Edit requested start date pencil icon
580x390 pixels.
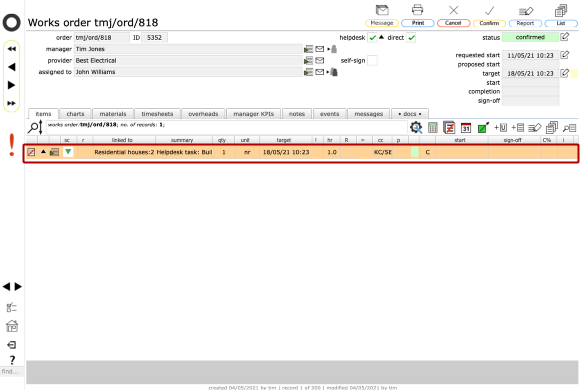(564, 55)
